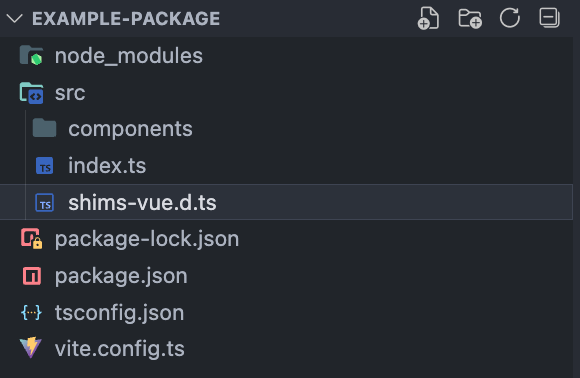Viewport: 580px width, 378px height.
Task: Click the npm icon beside package.json
Action: coord(32,276)
